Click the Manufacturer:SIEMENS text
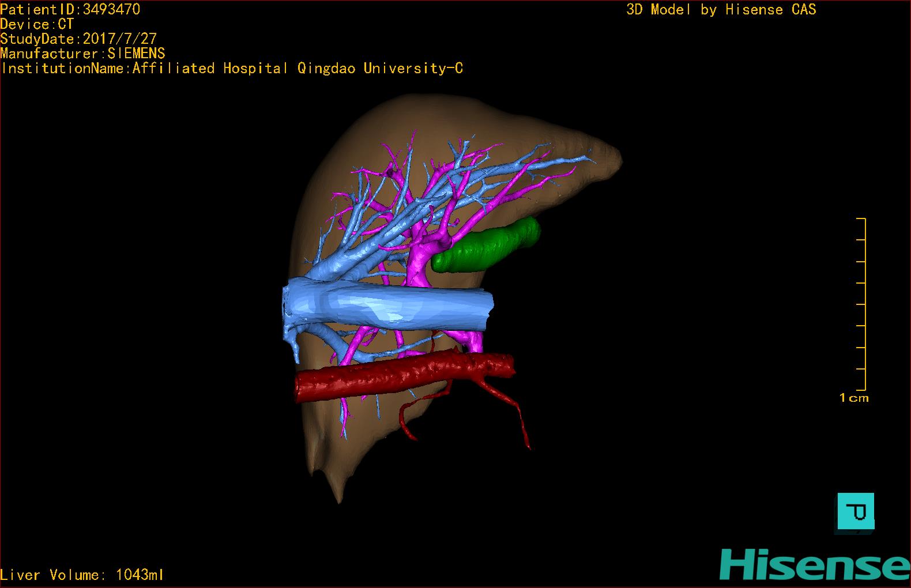Viewport: 911px width, 588px height. [x=83, y=54]
